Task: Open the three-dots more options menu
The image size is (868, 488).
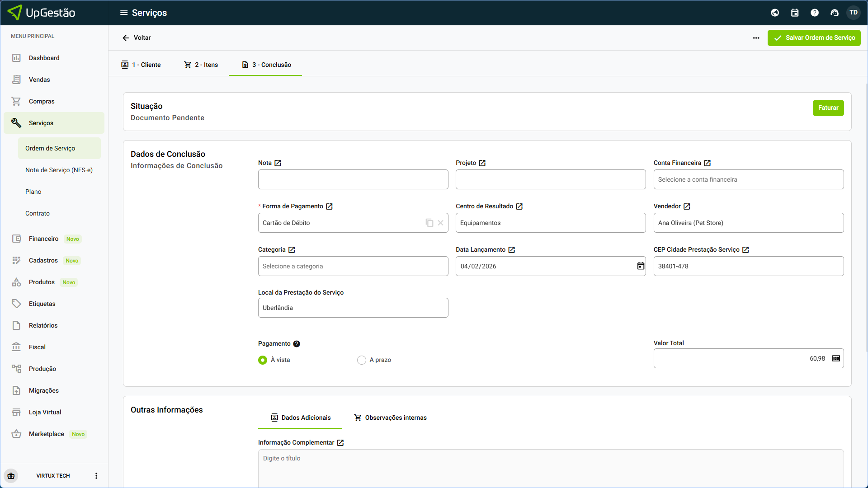Action: coord(756,38)
